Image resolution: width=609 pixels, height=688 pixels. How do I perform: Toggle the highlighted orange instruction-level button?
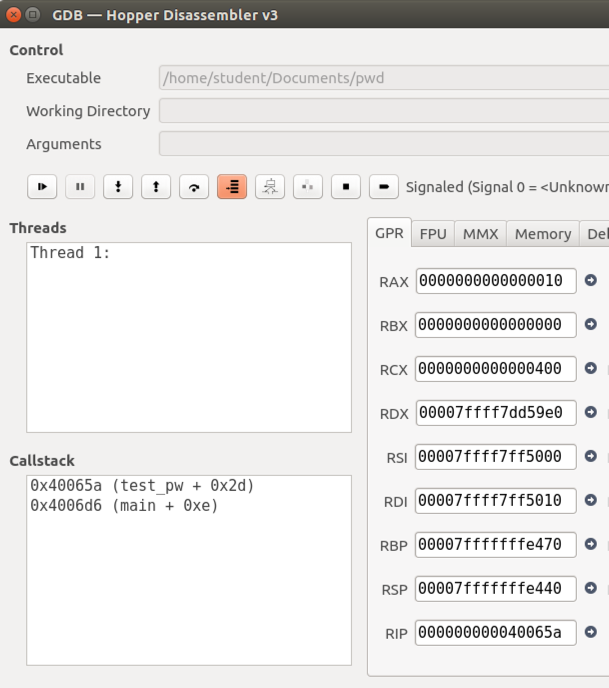coord(232,186)
